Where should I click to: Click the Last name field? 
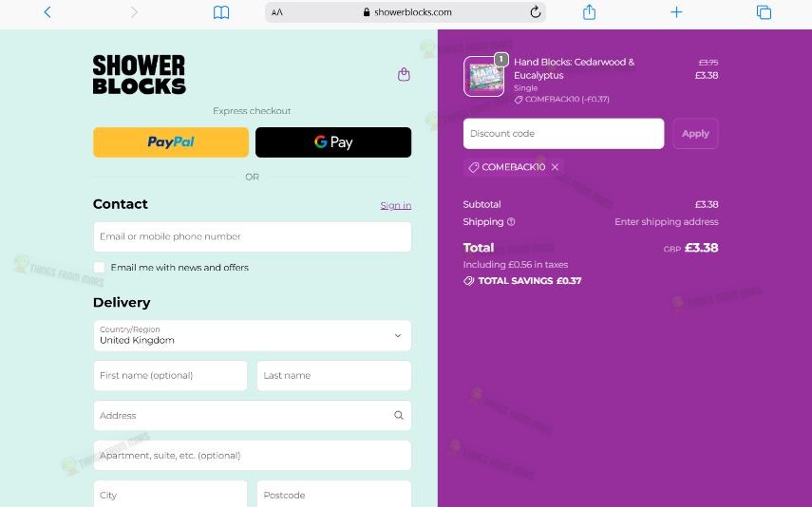[x=334, y=375]
